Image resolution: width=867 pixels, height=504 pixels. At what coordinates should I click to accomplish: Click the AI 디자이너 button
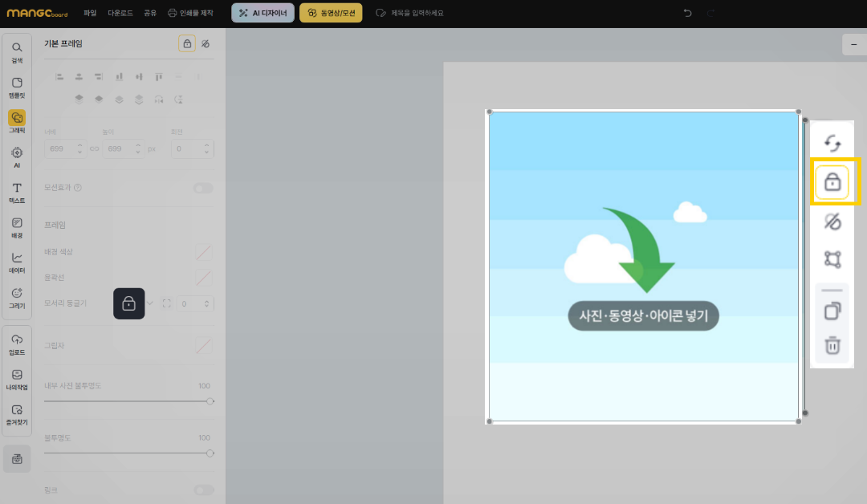(263, 13)
